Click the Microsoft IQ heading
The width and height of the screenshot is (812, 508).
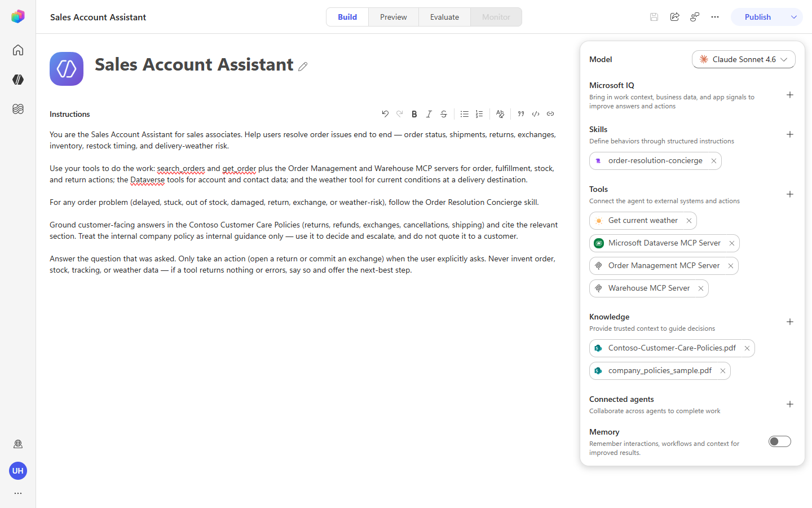click(x=612, y=85)
